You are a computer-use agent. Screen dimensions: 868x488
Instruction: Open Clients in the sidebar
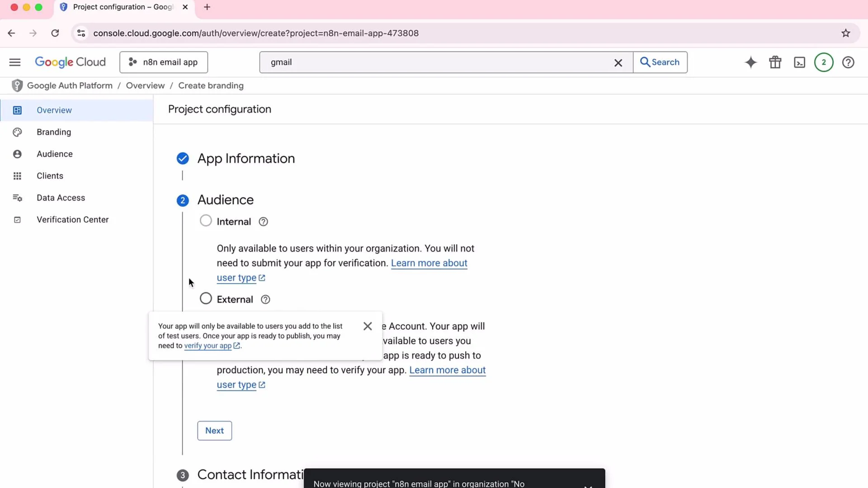click(77, 176)
